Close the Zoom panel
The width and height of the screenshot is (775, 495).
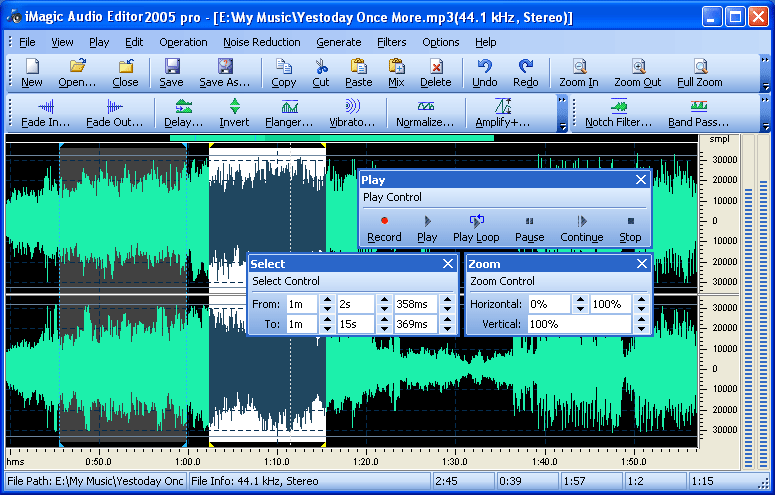[642, 264]
